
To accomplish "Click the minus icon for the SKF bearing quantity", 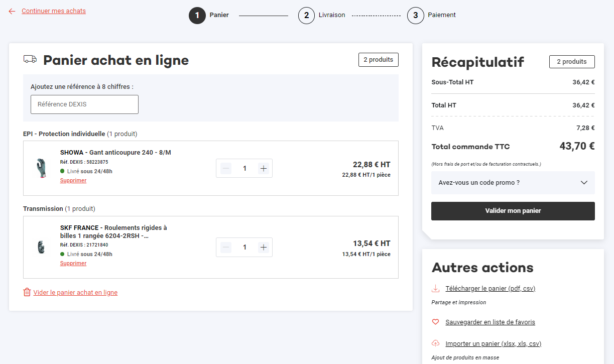I will [225, 247].
